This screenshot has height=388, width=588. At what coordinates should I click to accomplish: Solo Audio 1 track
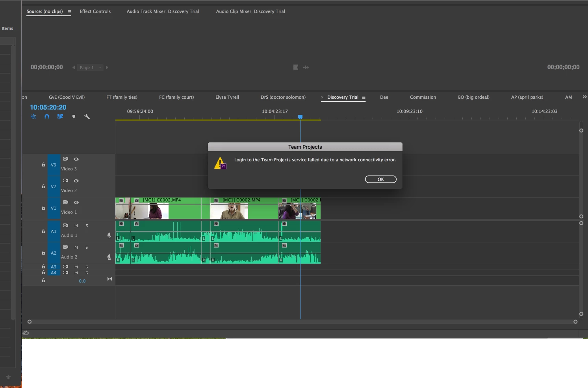[x=87, y=226]
